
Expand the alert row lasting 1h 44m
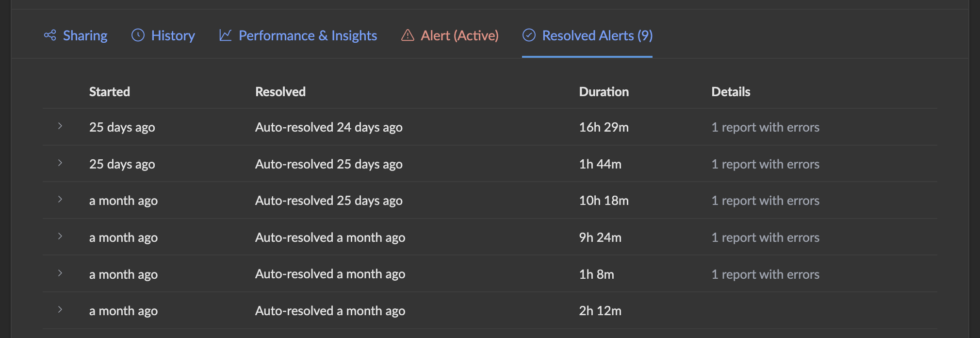60,163
